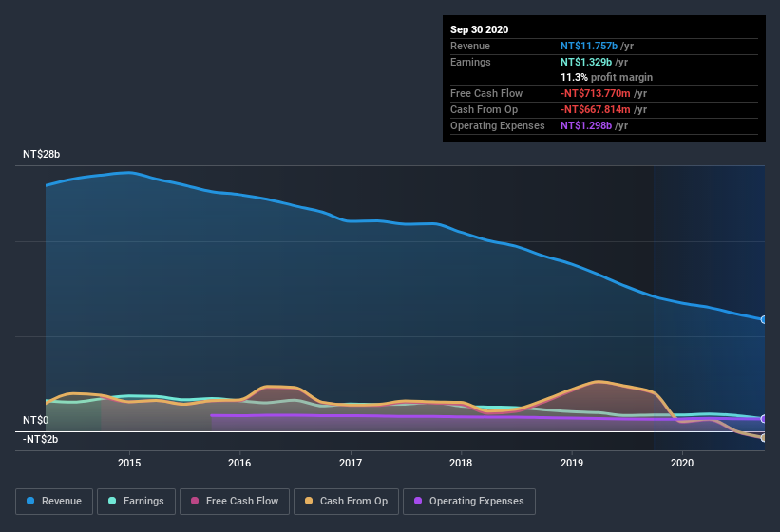
Task: Click the Operating Expenses tooltip row label
Action: pyautogui.click(x=498, y=125)
